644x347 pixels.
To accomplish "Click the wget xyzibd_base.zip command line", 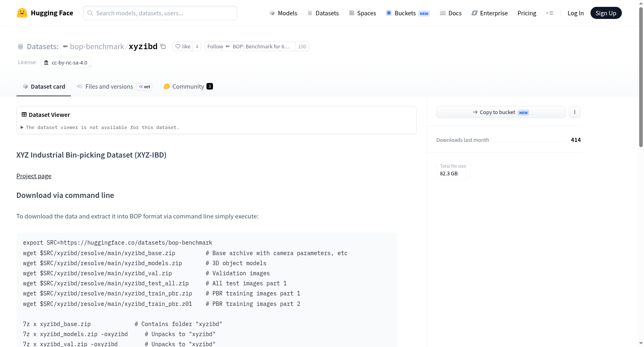I will click(185, 253).
